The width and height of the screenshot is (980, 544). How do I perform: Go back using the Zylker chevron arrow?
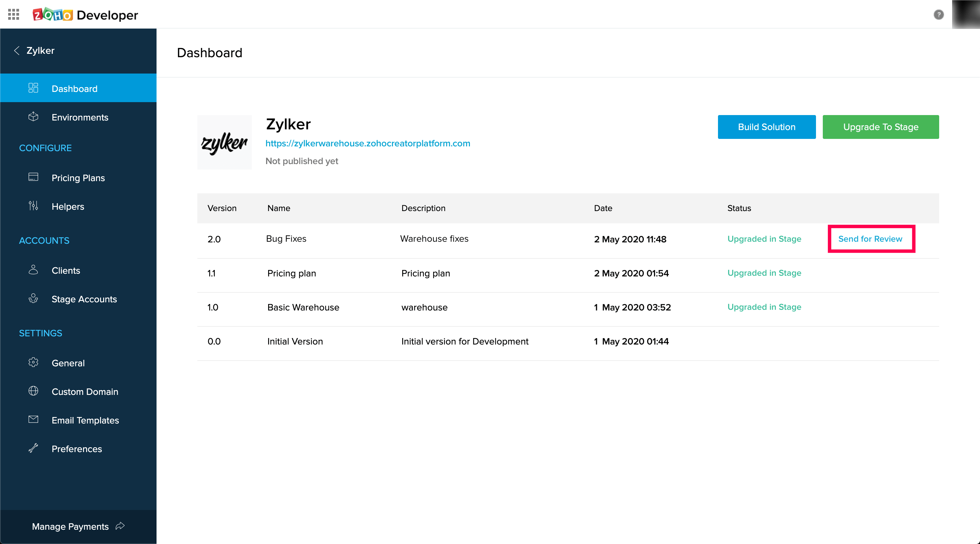(x=17, y=51)
